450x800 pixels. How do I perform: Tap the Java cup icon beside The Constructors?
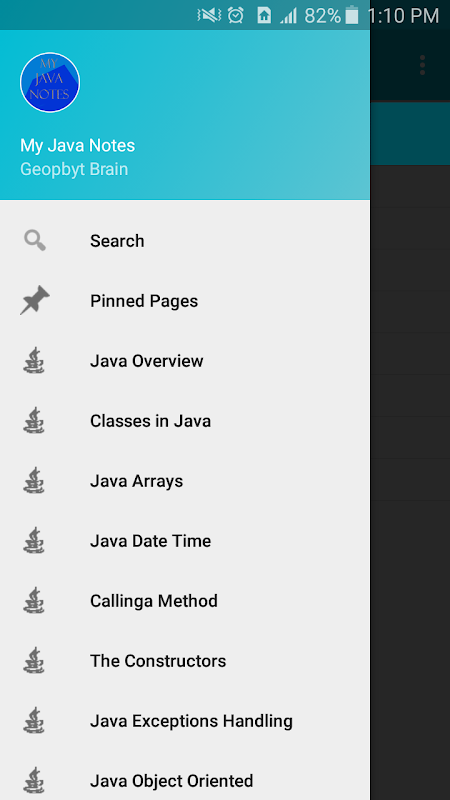click(34, 660)
